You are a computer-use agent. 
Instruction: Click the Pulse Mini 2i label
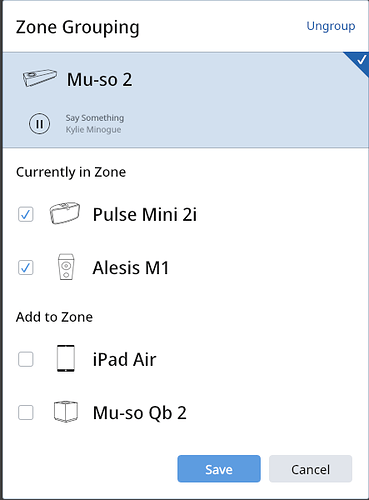(x=145, y=214)
